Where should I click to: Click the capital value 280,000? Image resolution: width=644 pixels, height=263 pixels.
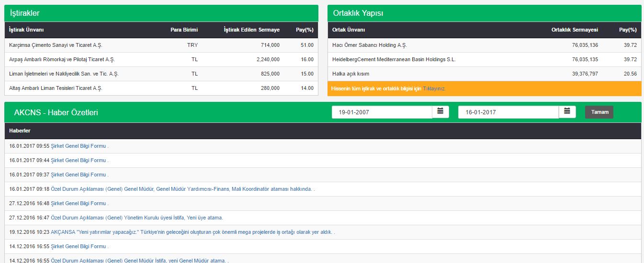[x=270, y=88]
